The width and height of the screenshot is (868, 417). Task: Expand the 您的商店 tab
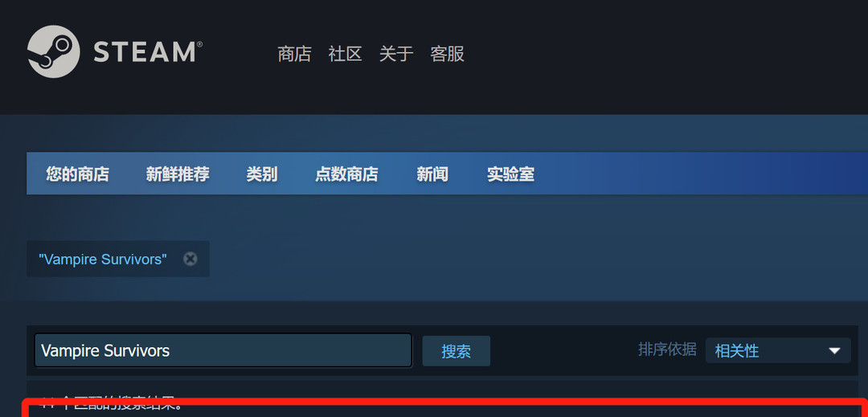[77, 174]
